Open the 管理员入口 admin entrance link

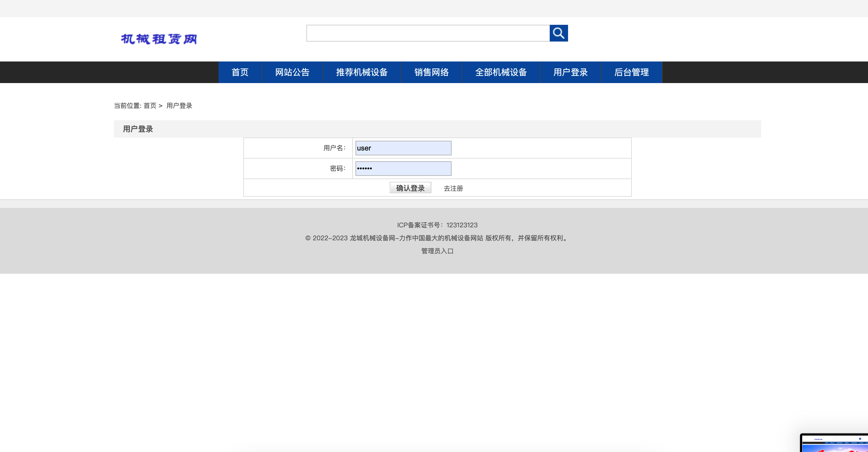[437, 251]
